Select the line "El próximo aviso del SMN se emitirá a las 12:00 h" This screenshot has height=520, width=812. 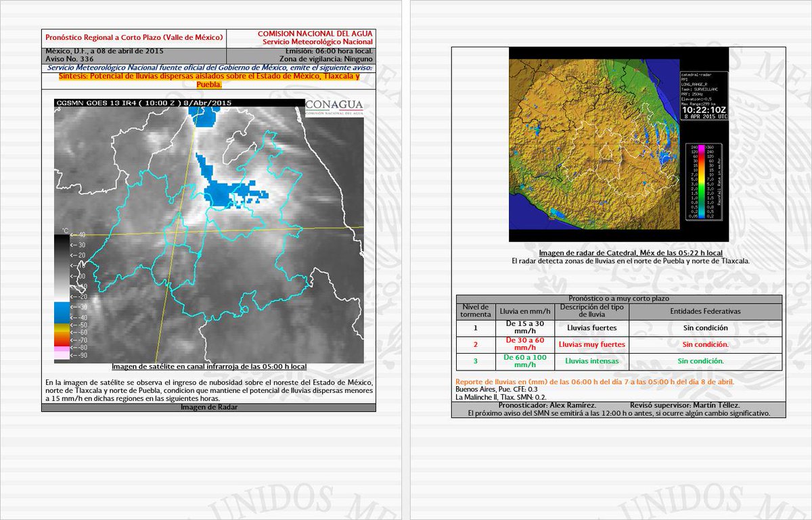tap(618, 412)
